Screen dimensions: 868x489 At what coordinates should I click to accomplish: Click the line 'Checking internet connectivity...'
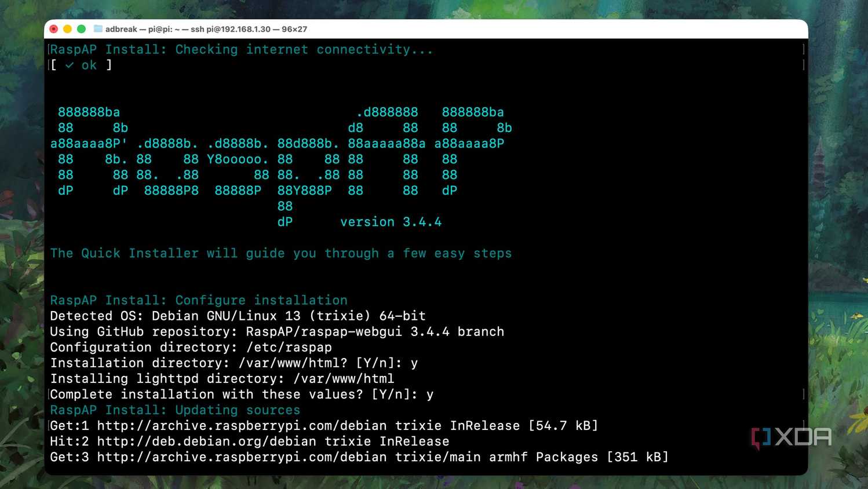[242, 49]
